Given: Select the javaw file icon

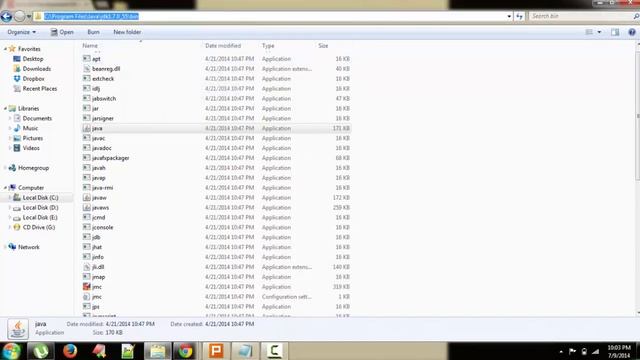Looking at the screenshot, I should coord(87,198).
